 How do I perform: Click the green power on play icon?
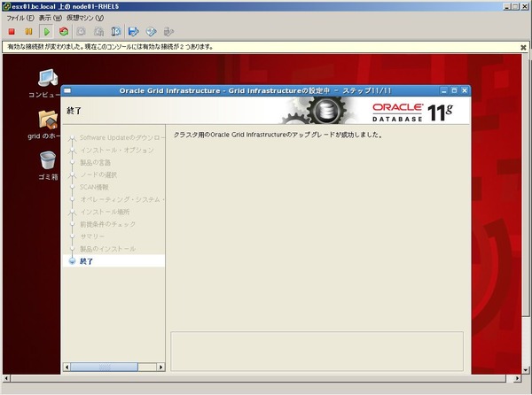point(46,32)
